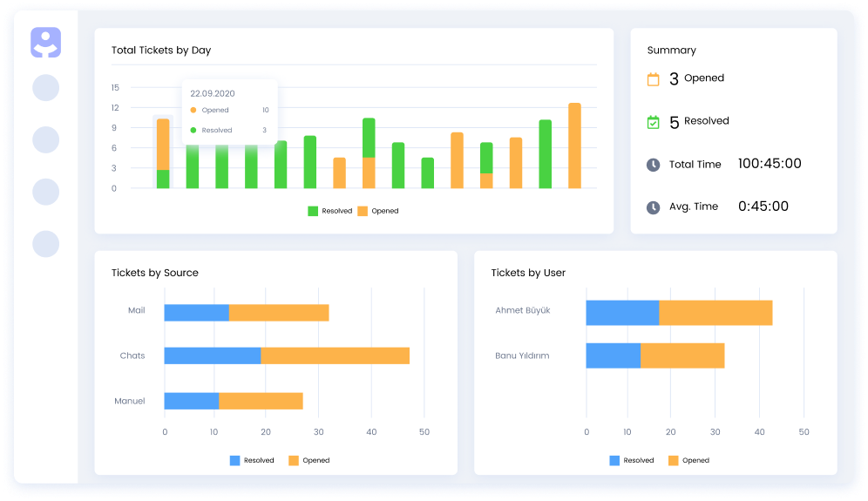Image resolution: width=868 pixels, height=501 pixels.
Task: Click the Ahmet Büyük user label
Action: (x=522, y=310)
